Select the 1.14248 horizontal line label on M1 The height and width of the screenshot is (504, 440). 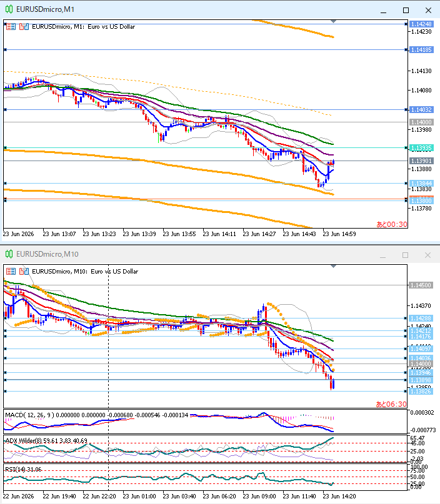tap(421, 24)
